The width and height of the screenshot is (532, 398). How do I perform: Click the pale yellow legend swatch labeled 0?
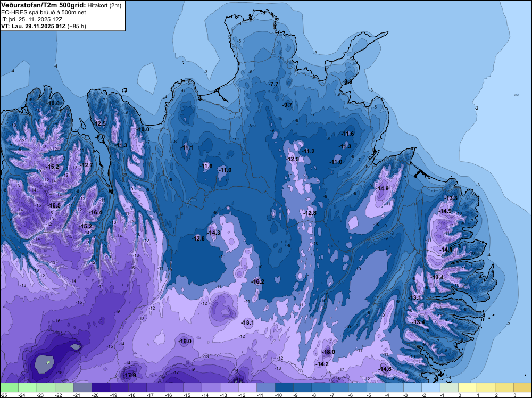click(467, 387)
